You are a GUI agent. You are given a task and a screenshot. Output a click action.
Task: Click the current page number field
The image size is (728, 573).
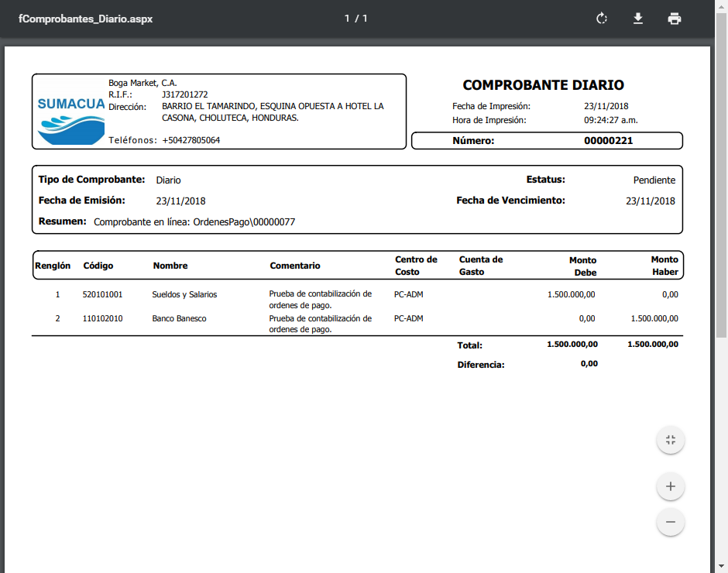point(348,19)
